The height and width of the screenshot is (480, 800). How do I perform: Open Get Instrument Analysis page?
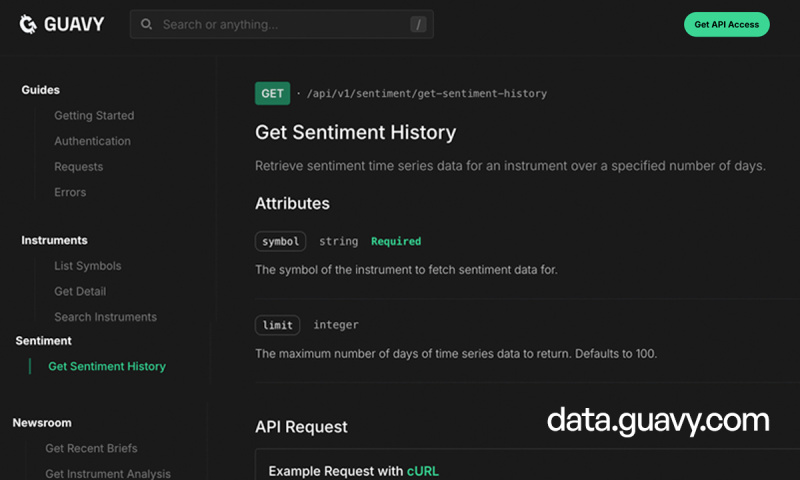[x=108, y=474]
